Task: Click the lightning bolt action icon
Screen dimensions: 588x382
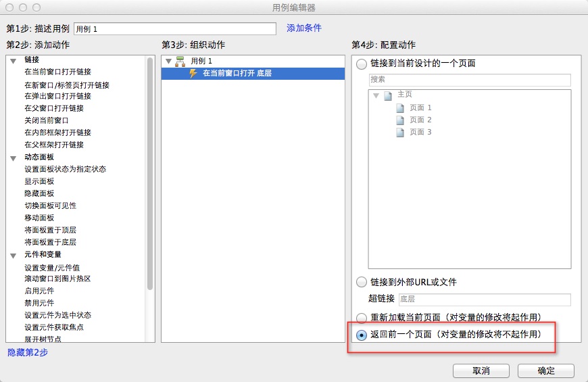Action: point(193,73)
